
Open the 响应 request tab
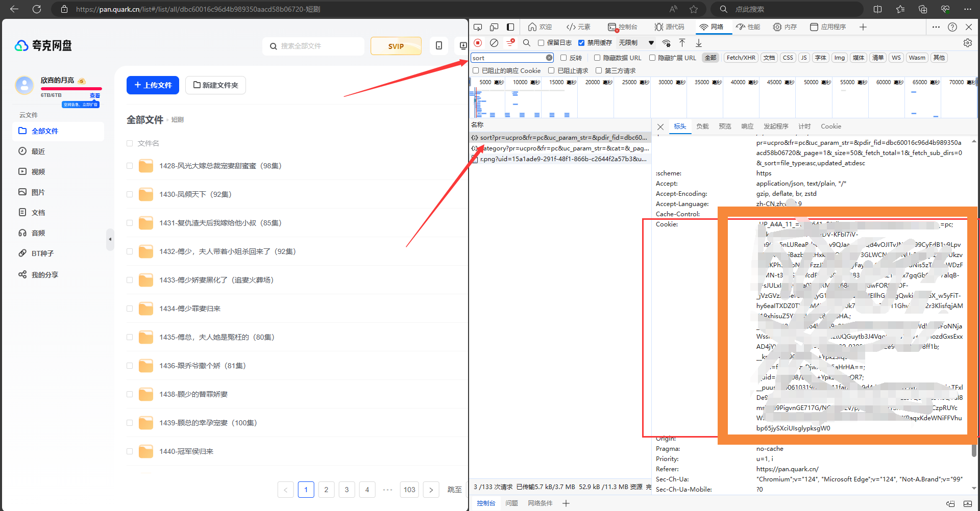(747, 126)
